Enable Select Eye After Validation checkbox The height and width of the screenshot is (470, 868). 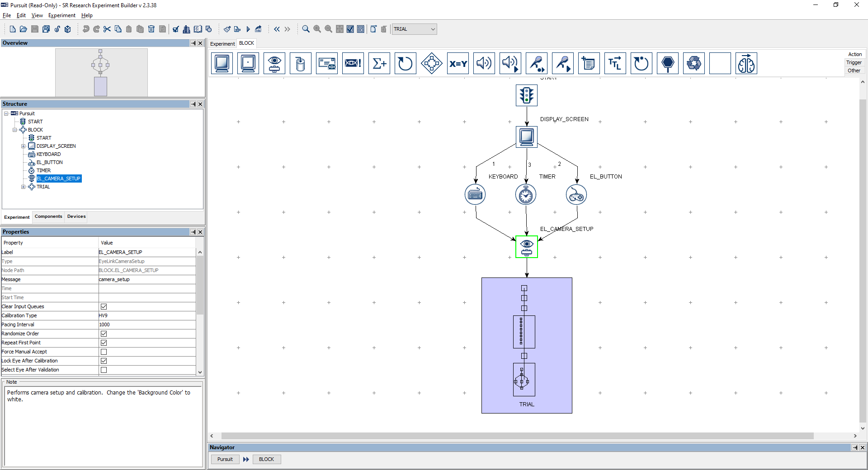point(104,370)
